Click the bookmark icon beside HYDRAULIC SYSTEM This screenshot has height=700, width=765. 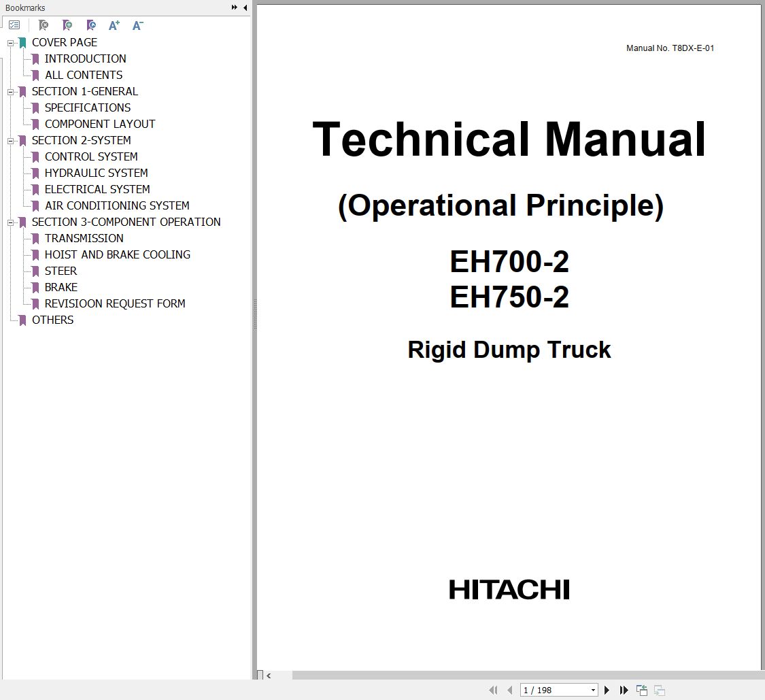click(35, 173)
